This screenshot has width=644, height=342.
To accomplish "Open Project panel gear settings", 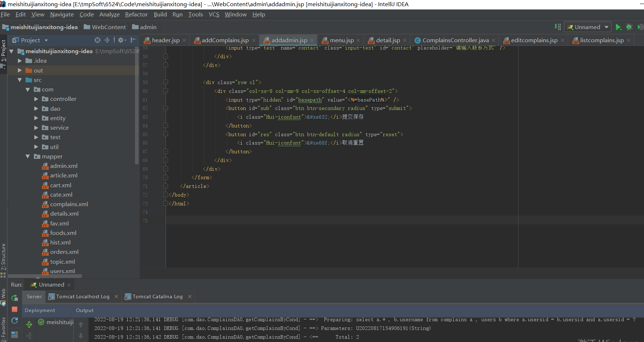I will tap(122, 40).
